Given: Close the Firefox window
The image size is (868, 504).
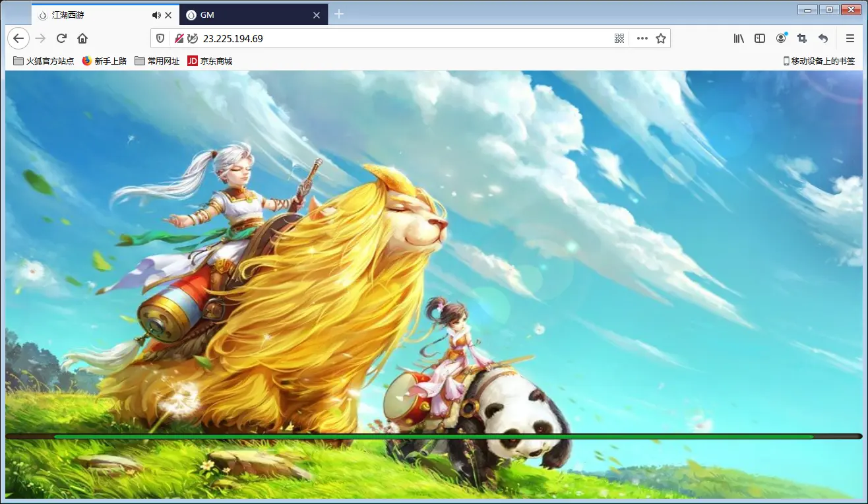Looking at the screenshot, I should pos(851,9).
